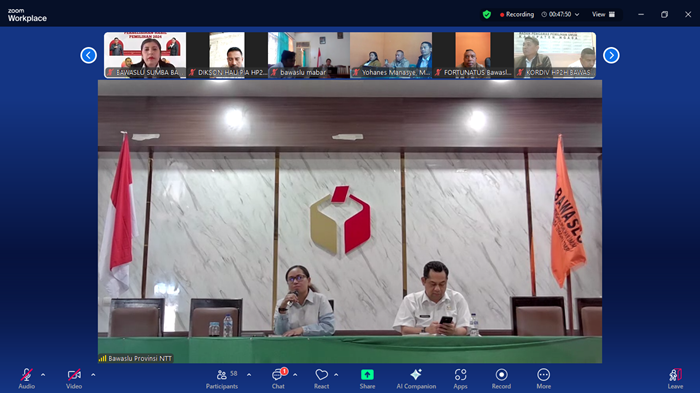Show previous participant thumbnails

point(88,55)
